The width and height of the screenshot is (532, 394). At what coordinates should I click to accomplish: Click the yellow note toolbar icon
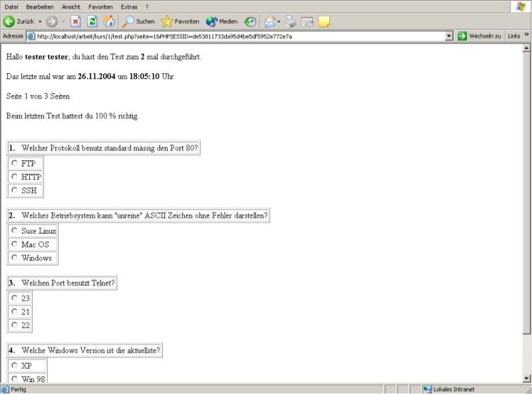(x=324, y=22)
